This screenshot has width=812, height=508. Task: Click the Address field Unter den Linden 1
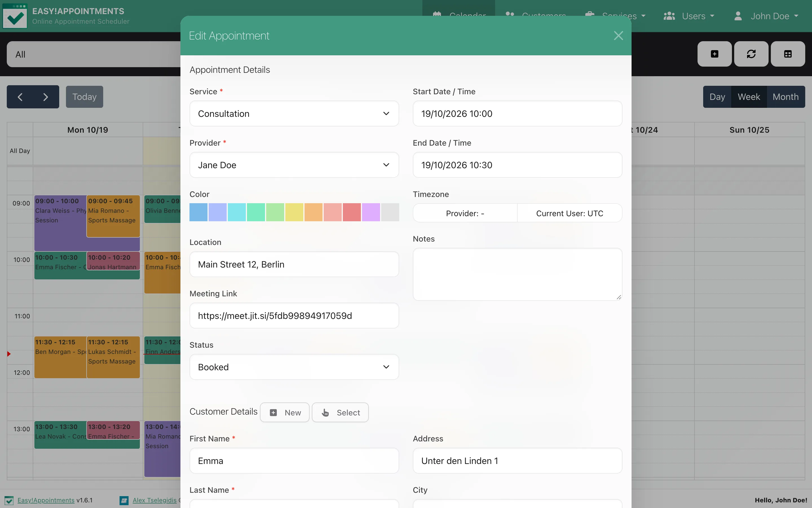[x=517, y=461]
